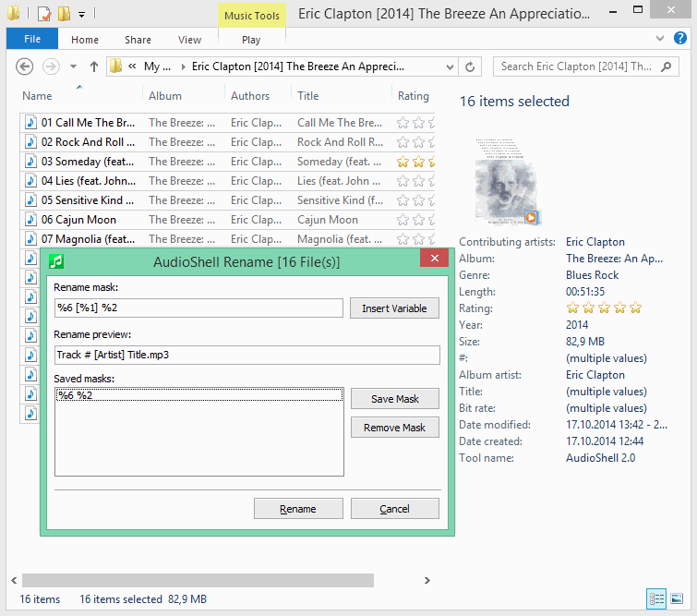The width and height of the screenshot is (697, 616).
Task: Expand the address bar history dropdown
Action: coord(450,66)
